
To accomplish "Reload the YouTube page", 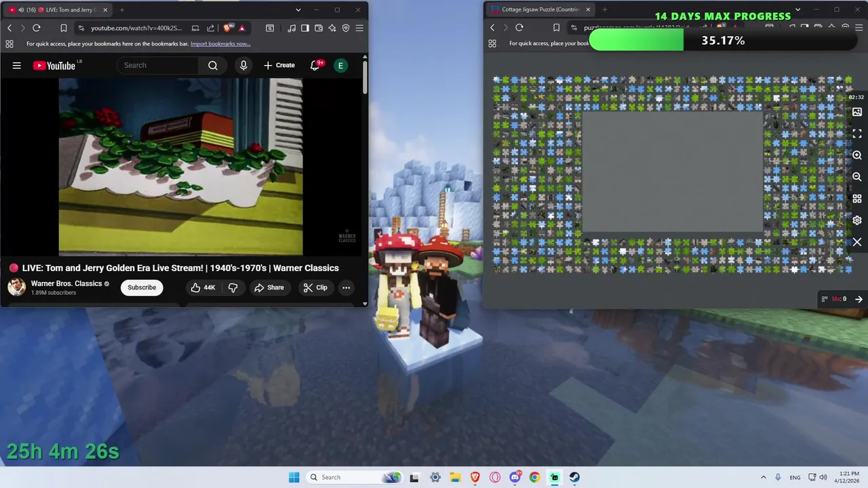I will pos(37,28).
